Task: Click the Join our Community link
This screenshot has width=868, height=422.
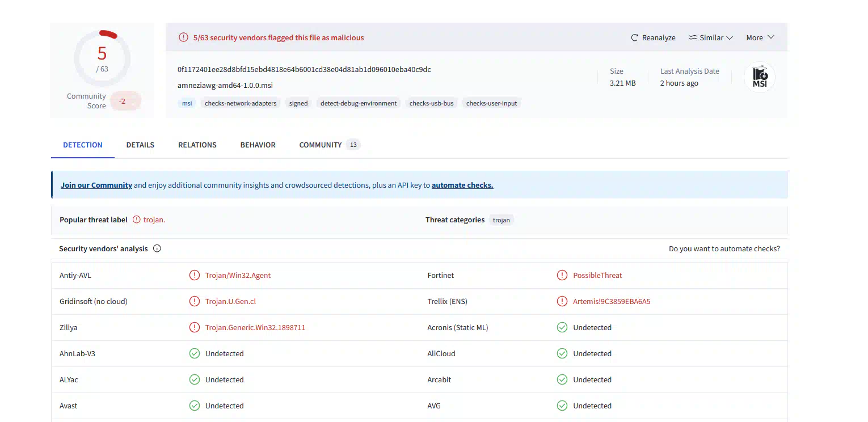Action: (96, 185)
